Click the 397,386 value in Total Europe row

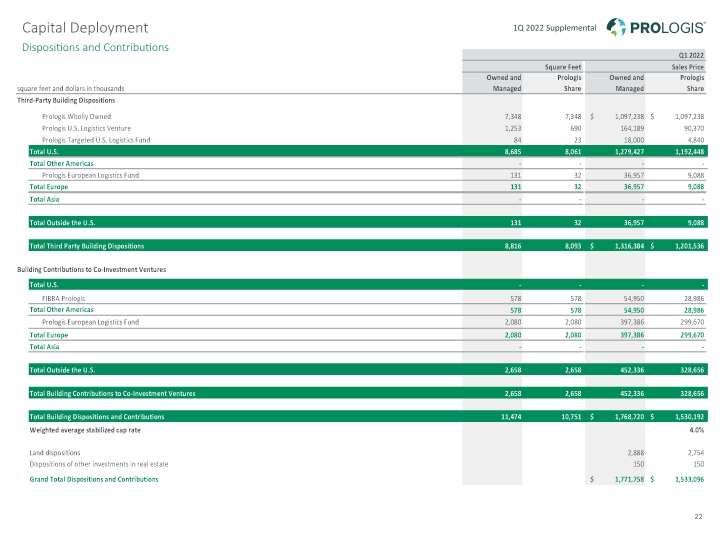click(632, 335)
